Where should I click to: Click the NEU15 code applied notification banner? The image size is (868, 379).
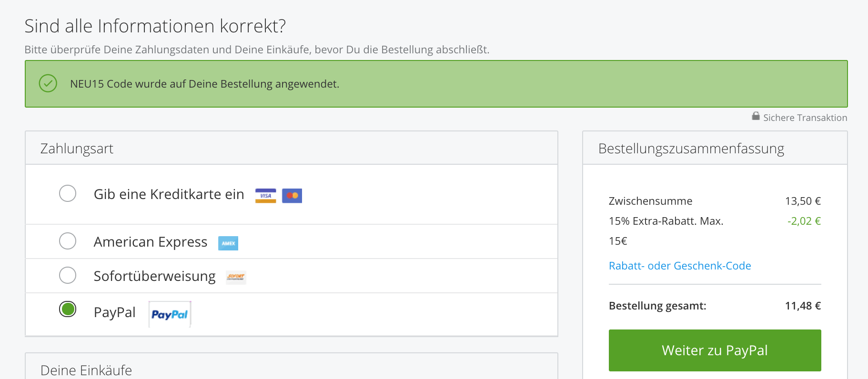click(x=436, y=84)
